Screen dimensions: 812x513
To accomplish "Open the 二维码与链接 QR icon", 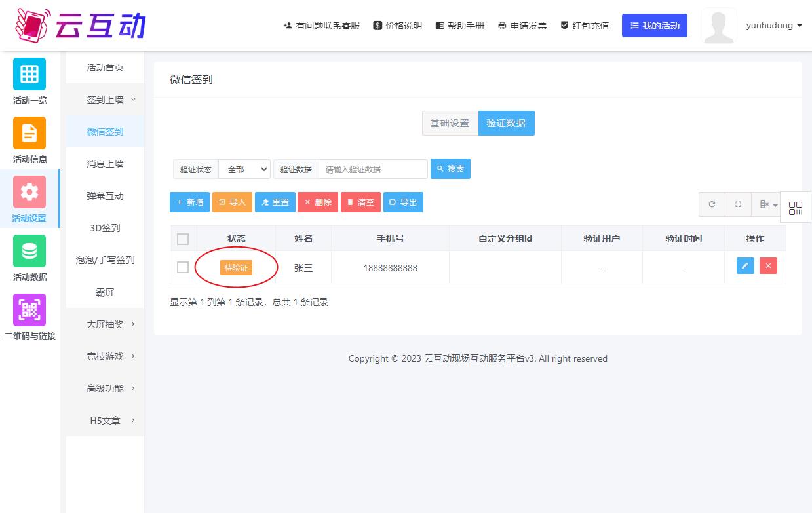I will click(29, 310).
